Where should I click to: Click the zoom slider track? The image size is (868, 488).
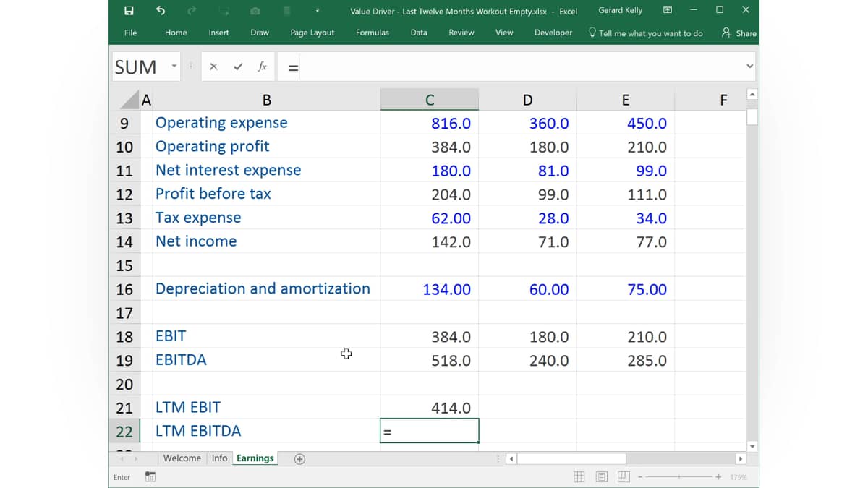coord(679,477)
